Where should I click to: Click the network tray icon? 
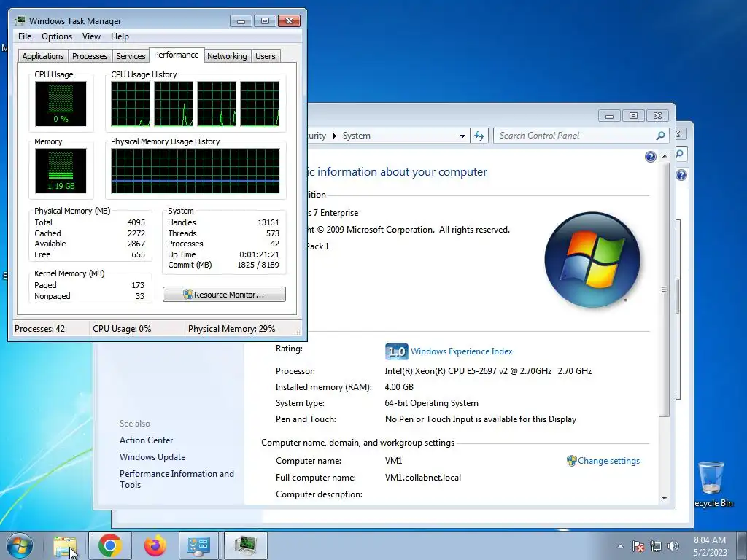(x=656, y=546)
